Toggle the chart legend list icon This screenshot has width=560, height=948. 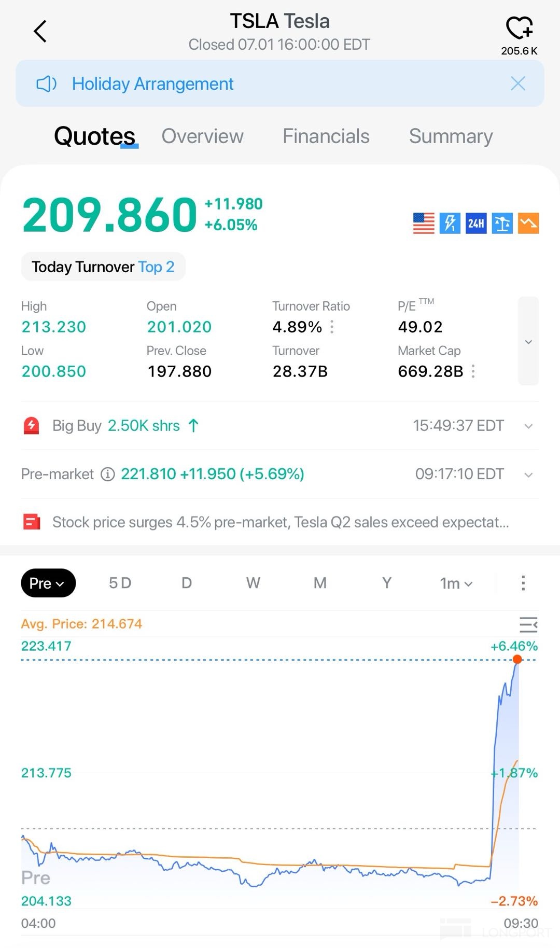pos(528,624)
